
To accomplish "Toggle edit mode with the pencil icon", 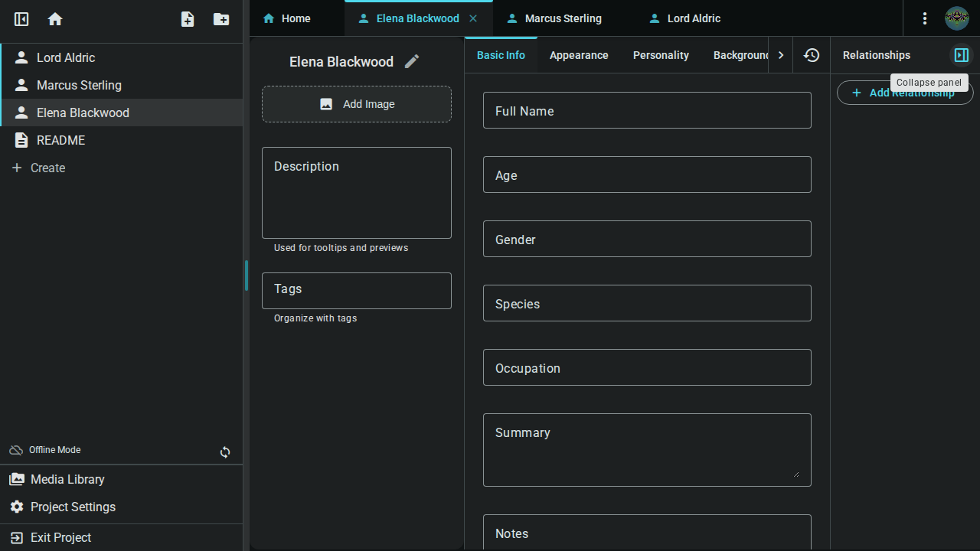I will pyautogui.click(x=412, y=61).
